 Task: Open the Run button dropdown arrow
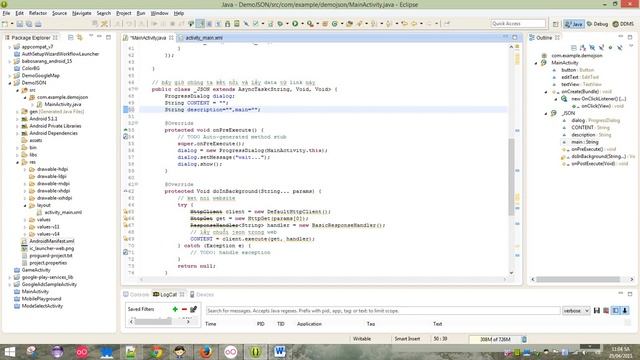point(302,24)
